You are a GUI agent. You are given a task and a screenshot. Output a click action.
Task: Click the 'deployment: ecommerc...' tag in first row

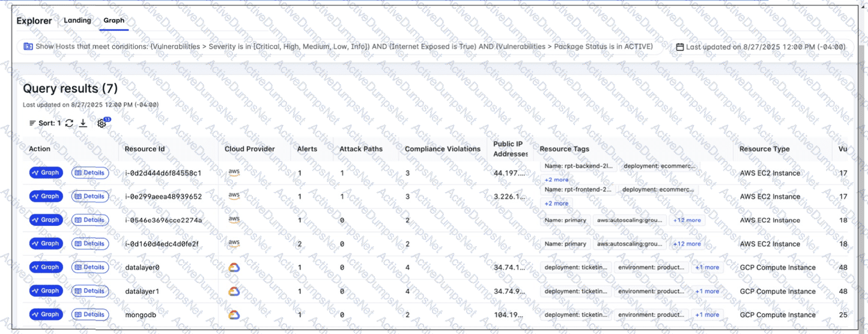point(660,166)
